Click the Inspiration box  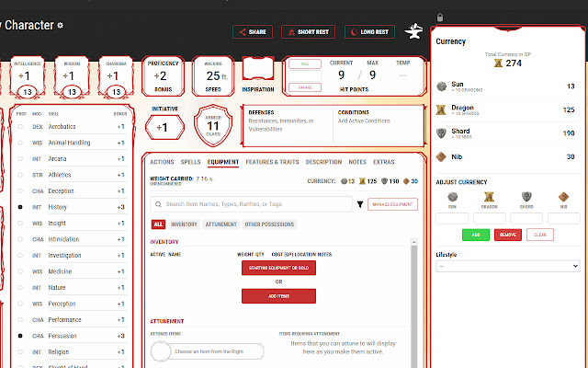(x=258, y=69)
